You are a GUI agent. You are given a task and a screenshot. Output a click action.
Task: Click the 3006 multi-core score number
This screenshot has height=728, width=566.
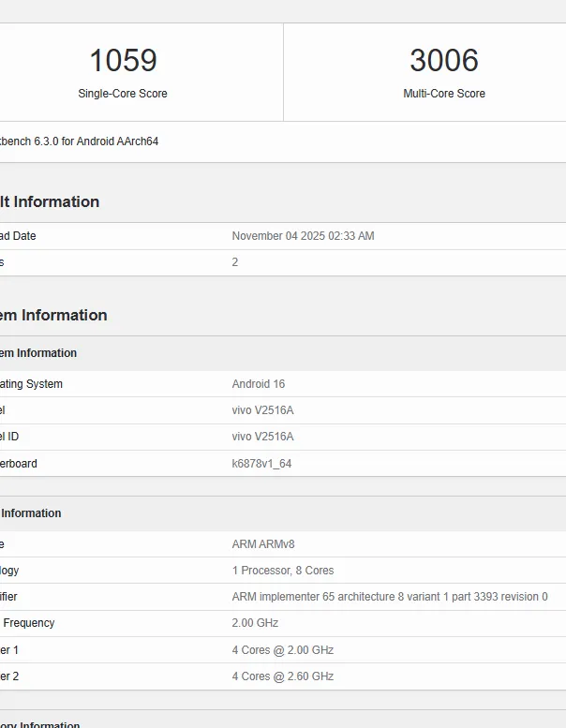444,61
